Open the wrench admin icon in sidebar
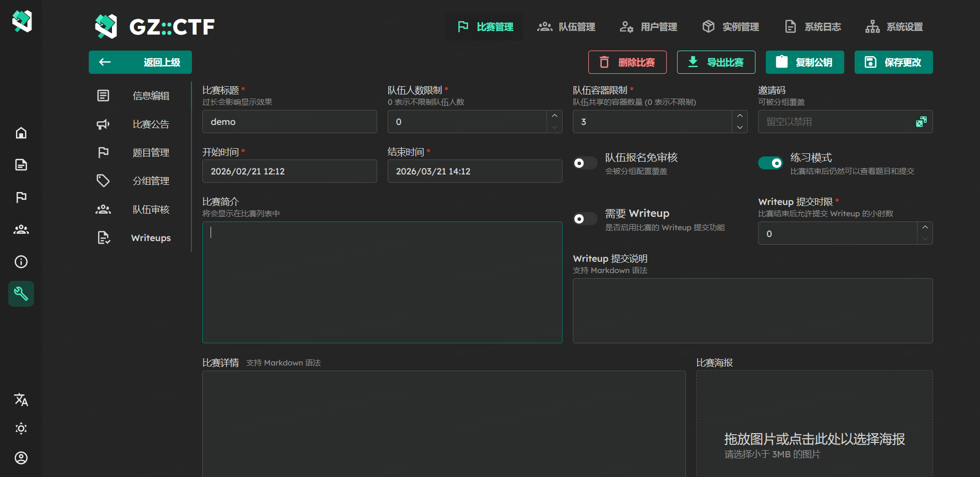 click(x=21, y=294)
